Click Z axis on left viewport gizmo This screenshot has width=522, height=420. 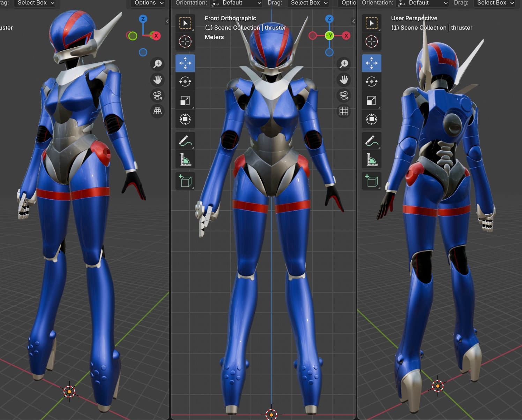(x=143, y=19)
